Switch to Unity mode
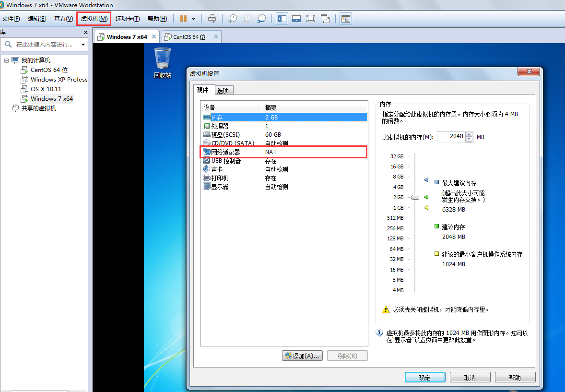Viewport: 565px width, 392px height. tap(325, 19)
